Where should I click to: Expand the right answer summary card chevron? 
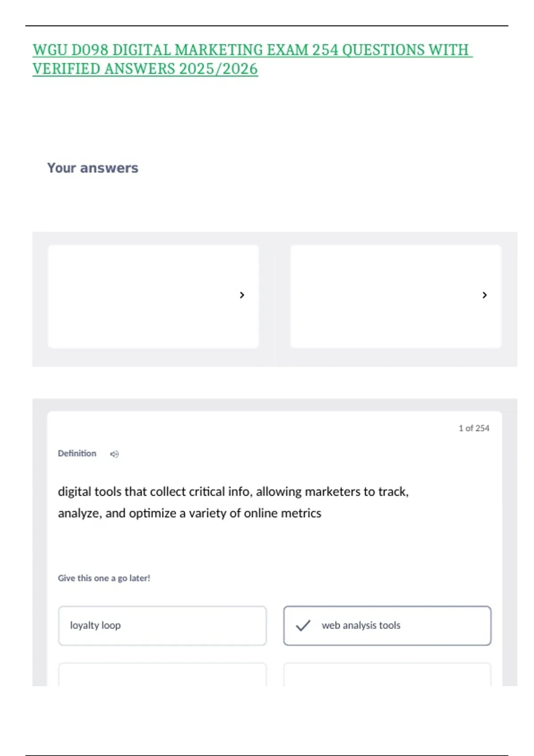(485, 295)
